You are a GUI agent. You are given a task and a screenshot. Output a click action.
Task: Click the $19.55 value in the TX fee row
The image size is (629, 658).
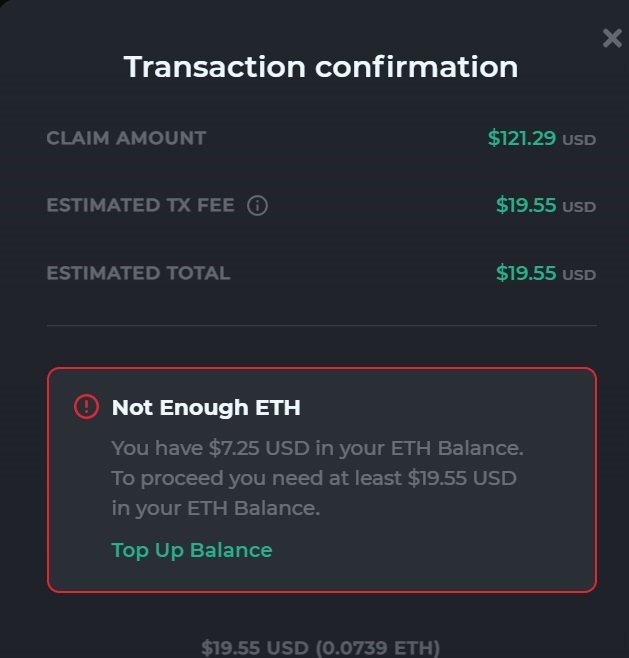coord(526,205)
